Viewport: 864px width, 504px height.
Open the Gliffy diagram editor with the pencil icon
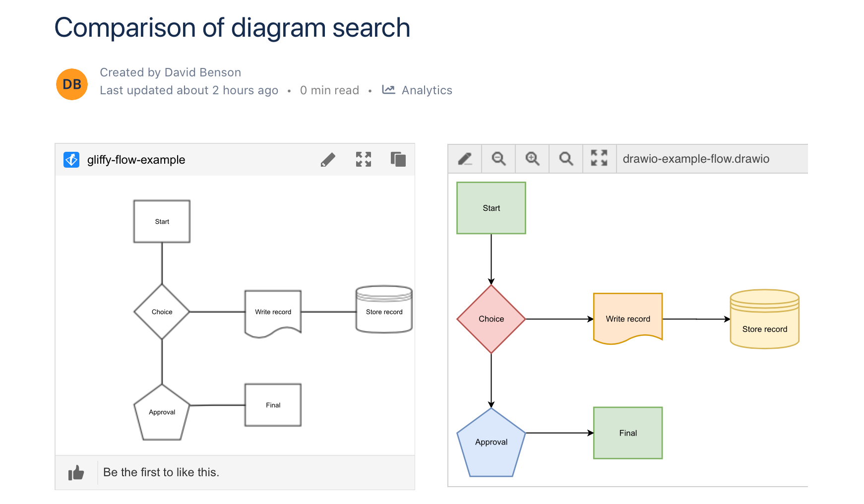click(328, 159)
